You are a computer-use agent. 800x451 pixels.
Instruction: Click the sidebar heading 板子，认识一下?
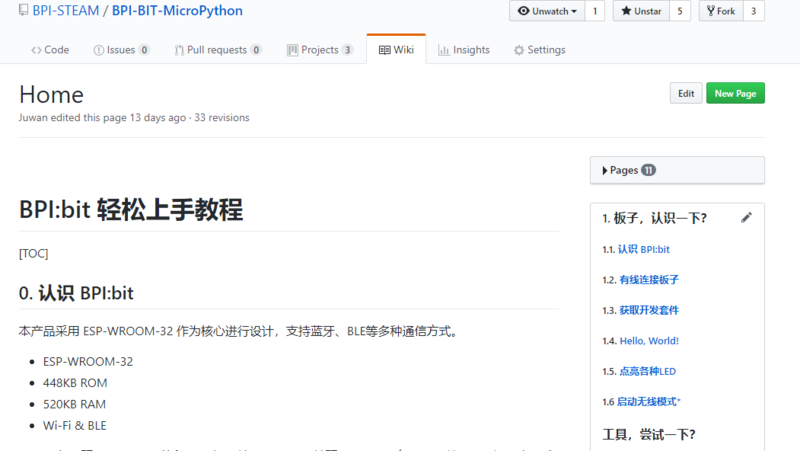tap(655, 218)
